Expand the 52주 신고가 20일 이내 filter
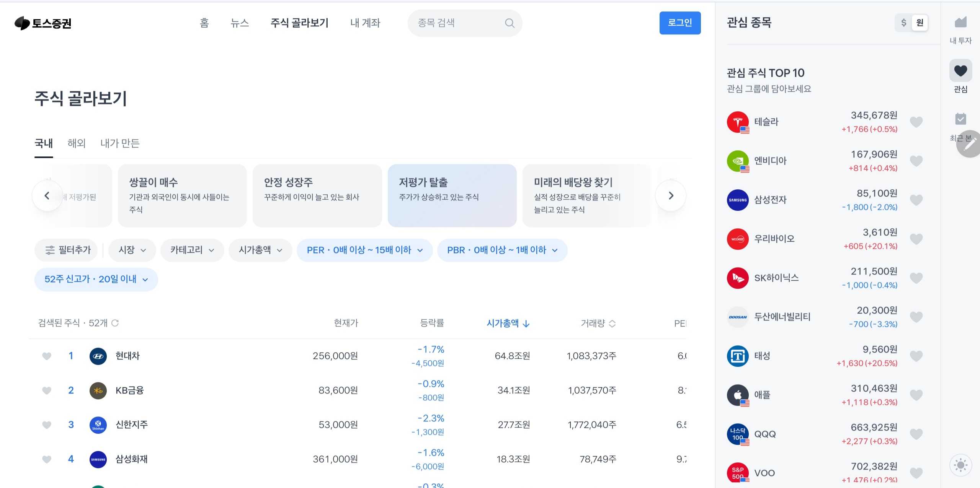This screenshot has width=980, height=488. coord(96,279)
